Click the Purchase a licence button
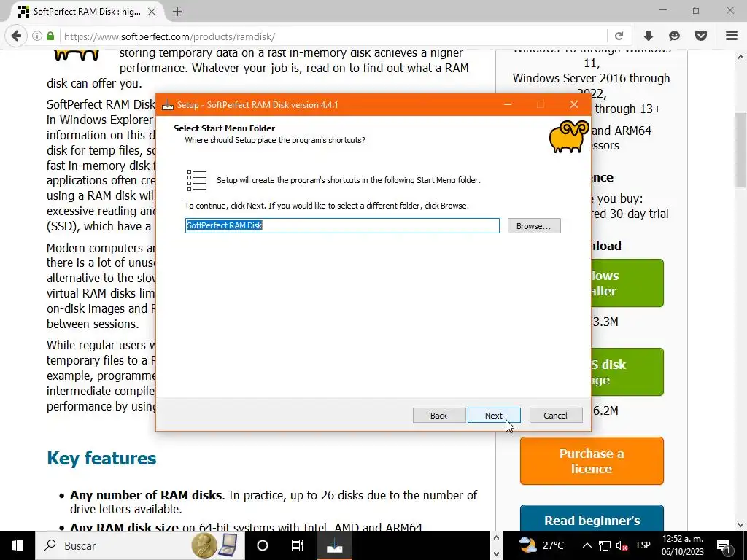This screenshot has width=747, height=560. click(592, 461)
